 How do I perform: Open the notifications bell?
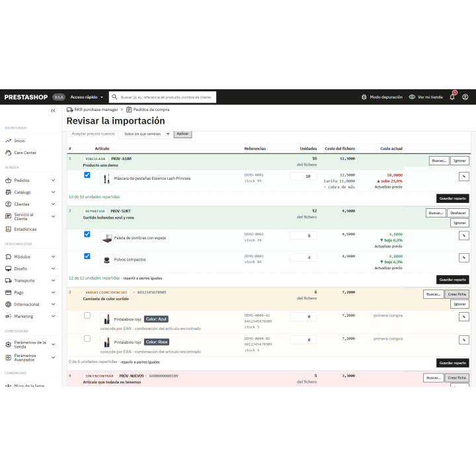click(452, 97)
